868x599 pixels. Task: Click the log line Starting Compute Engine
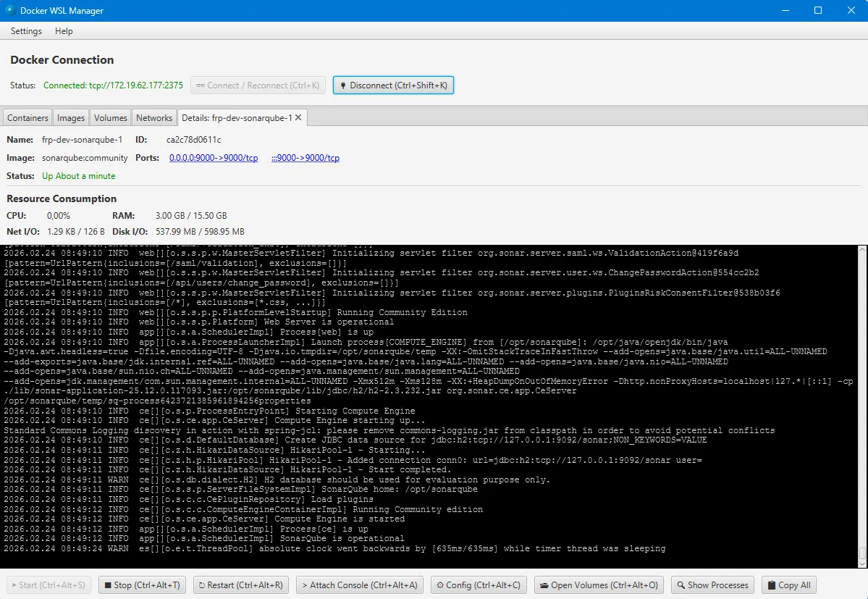(x=210, y=411)
